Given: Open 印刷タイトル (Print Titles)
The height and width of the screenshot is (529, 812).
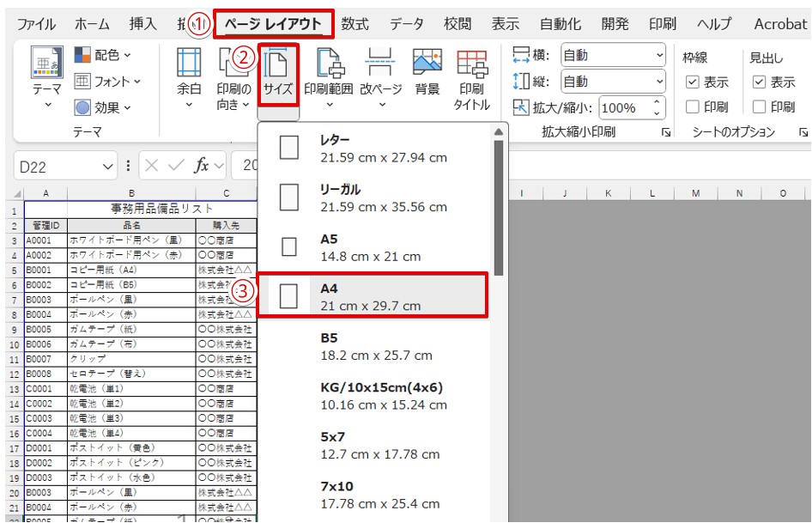Looking at the screenshot, I should point(470,77).
